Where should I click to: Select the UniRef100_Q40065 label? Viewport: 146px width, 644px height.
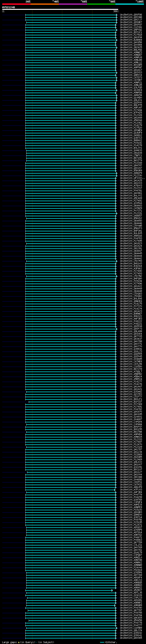tap(131, 638)
